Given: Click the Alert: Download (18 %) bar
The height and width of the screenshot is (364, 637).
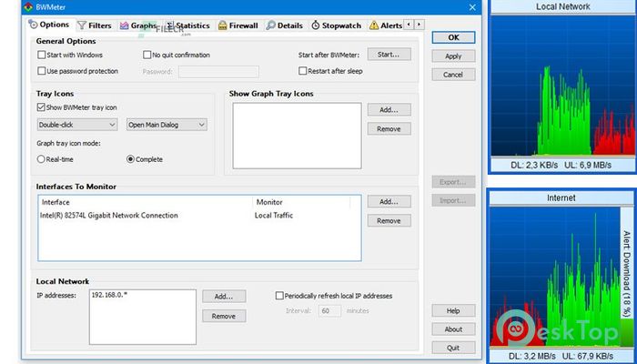Looking at the screenshot, I should click(626, 277).
